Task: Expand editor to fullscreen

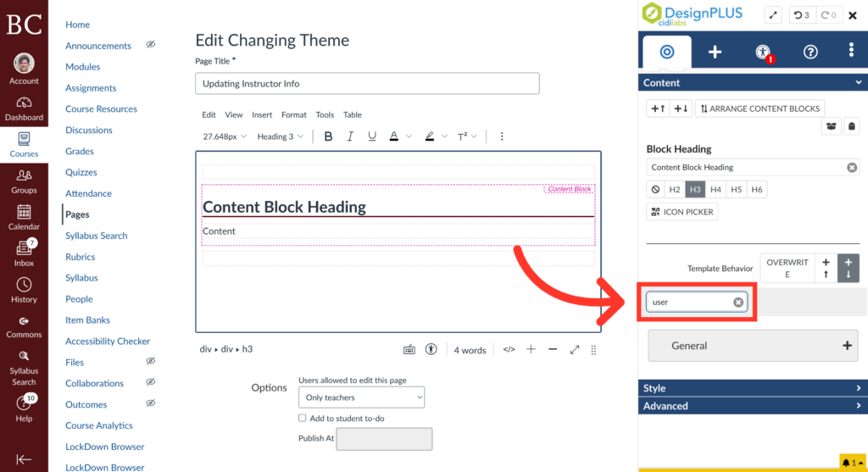Action: (x=575, y=349)
